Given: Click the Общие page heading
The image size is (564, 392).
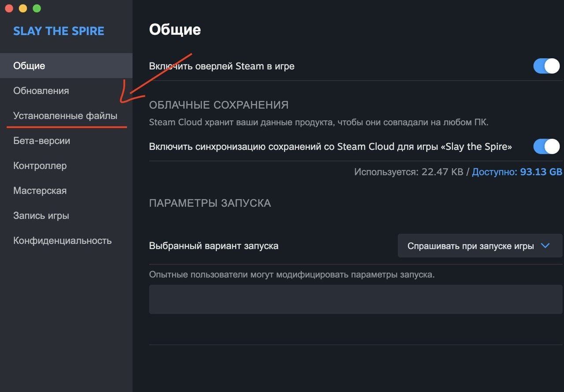Looking at the screenshot, I should point(175,30).
